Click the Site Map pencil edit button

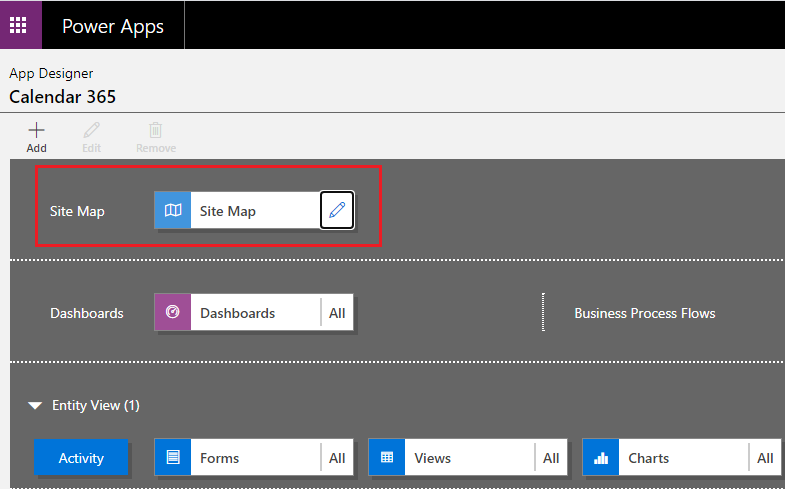click(x=337, y=210)
